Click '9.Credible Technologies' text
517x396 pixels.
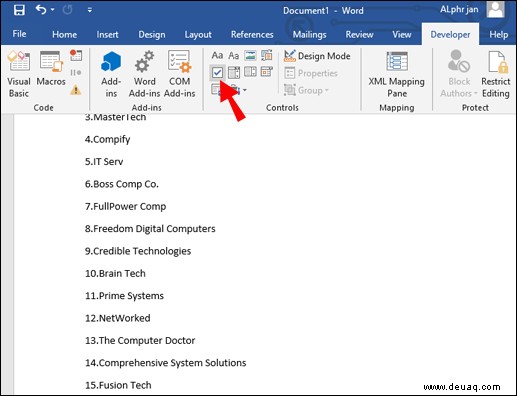(x=138, y=251)
